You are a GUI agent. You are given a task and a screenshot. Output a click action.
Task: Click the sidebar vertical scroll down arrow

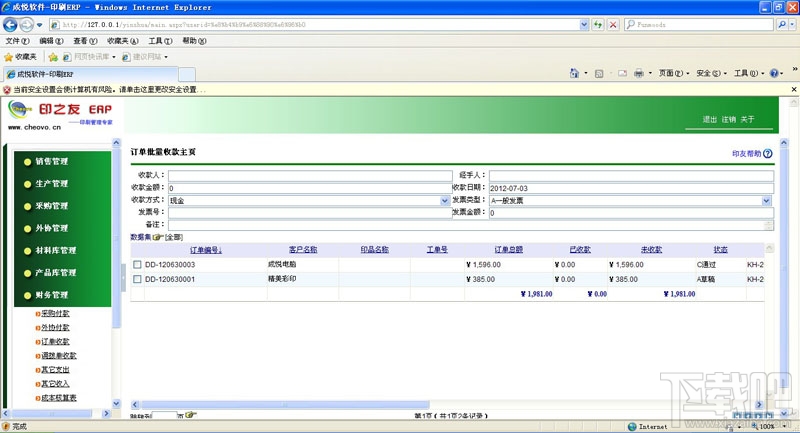pyautogui.click(x=116, y=403)
